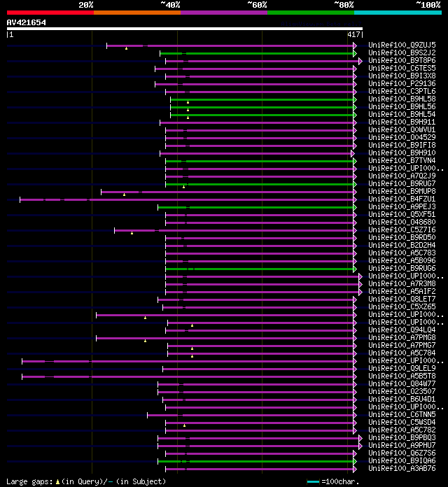Select the UniRef100_C3PTL6 label

[x=402, y=91]
